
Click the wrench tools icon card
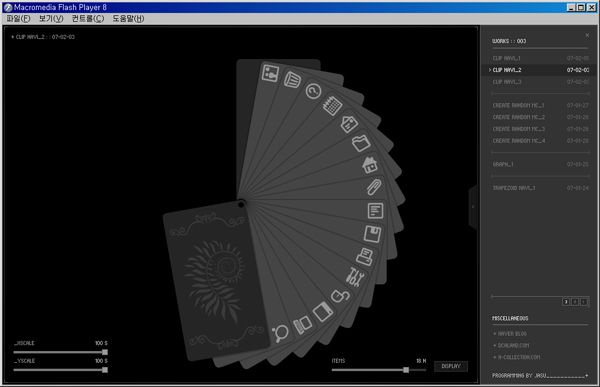coord(355,277)
